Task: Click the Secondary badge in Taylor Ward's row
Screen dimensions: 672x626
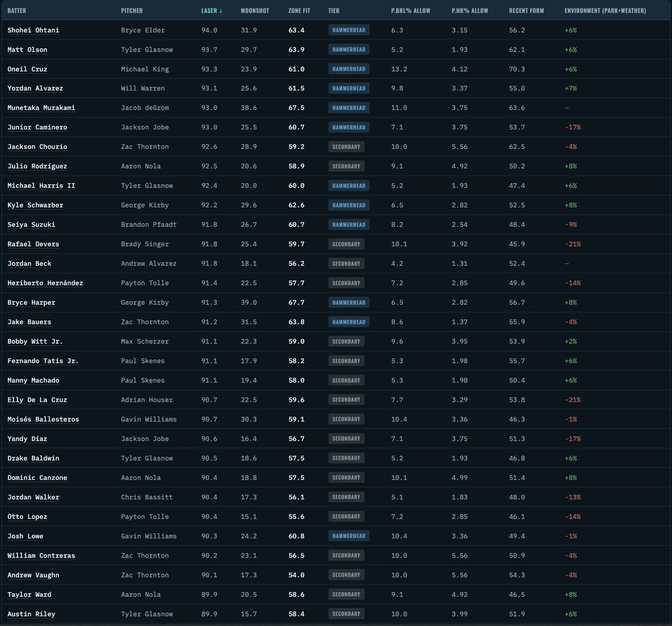Action: coord(346,595)
